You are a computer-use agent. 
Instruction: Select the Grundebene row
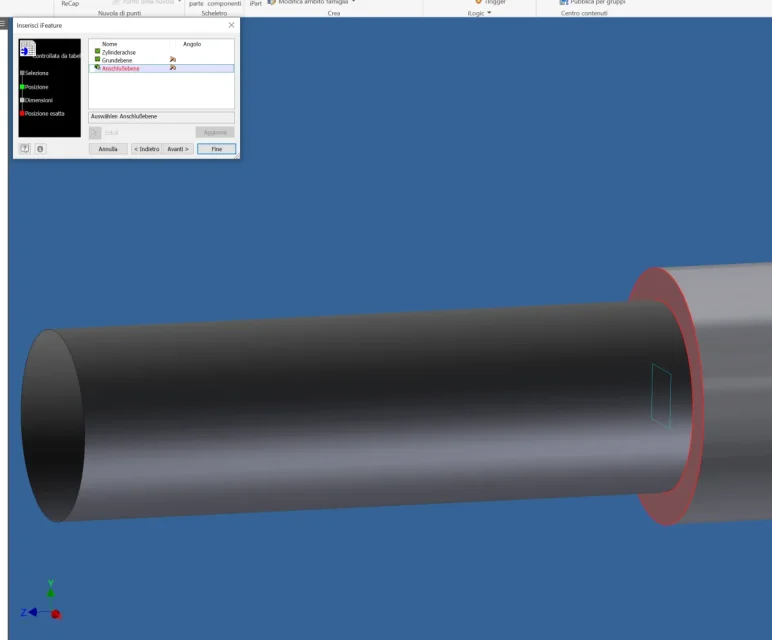[x=161, y=60]
